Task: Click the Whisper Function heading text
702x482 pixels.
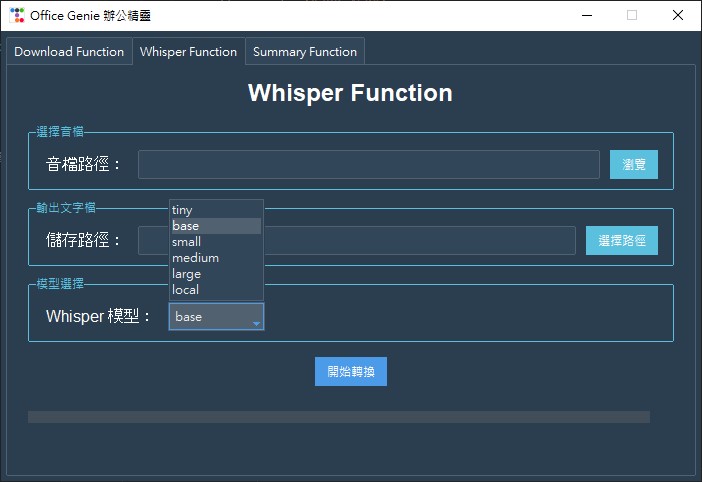Action: tap(350, 93)
